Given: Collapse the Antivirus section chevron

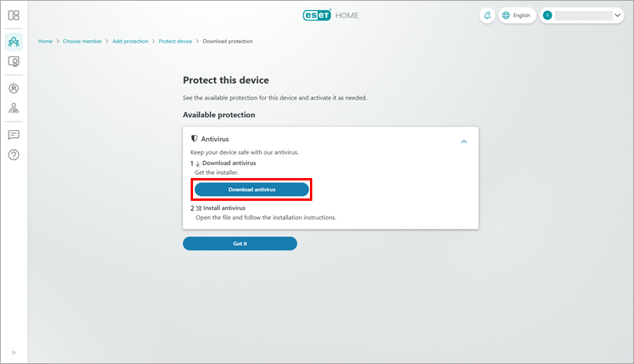Looking at the screenshot, I should click(x=464, y=141).
